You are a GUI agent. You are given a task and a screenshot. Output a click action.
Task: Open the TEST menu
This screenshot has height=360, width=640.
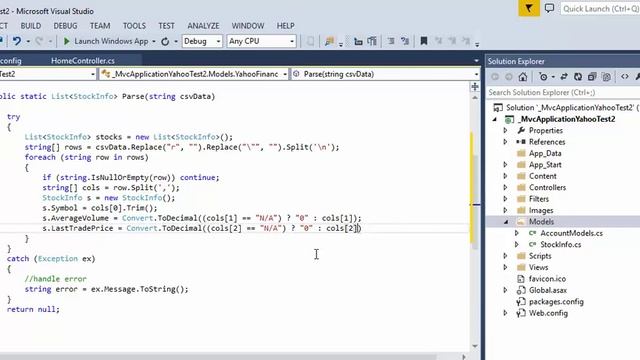(167, 26)
